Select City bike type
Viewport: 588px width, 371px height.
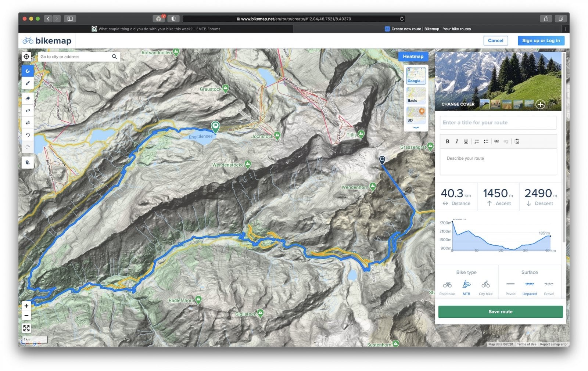tap(486, 287)
